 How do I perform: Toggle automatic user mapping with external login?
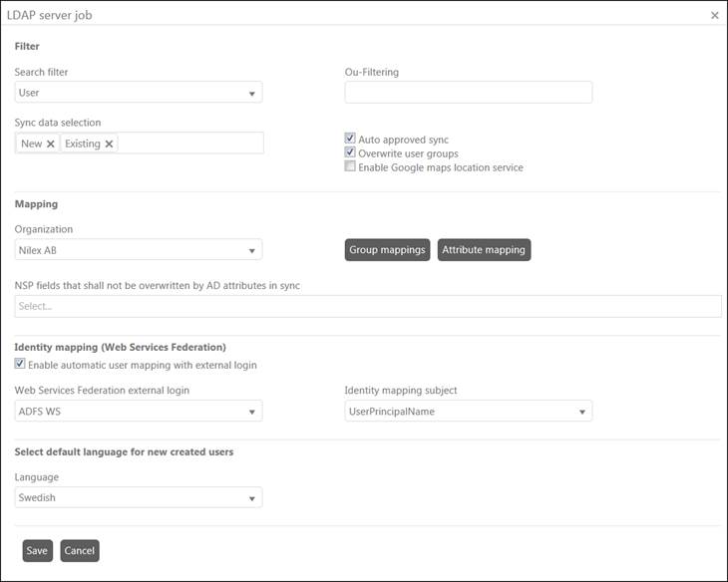(x=21, y=365)
